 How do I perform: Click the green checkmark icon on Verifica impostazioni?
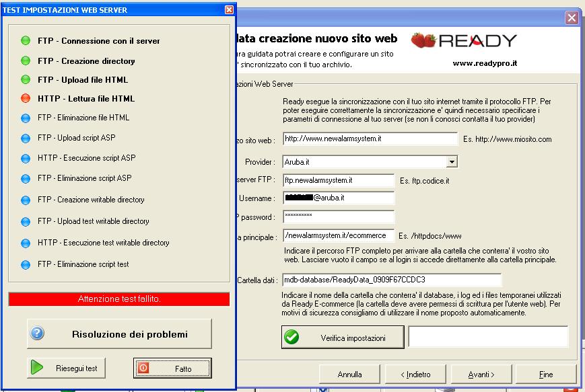291,338
